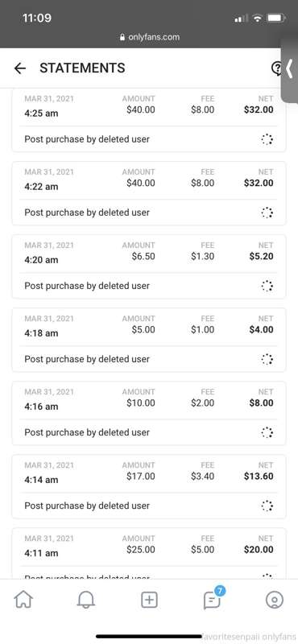
Task: Open the $17.00 transaction at 4:14 am
Action: tap(149, 486)
